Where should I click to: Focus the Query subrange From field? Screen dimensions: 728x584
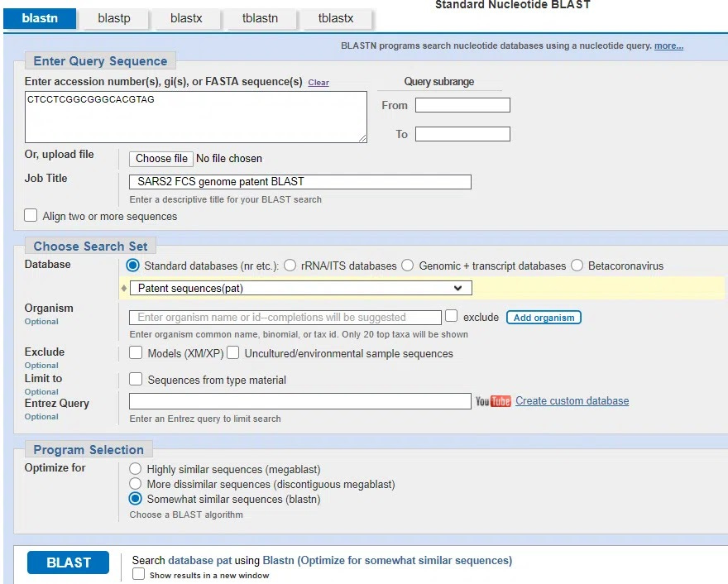pos(462,105)
